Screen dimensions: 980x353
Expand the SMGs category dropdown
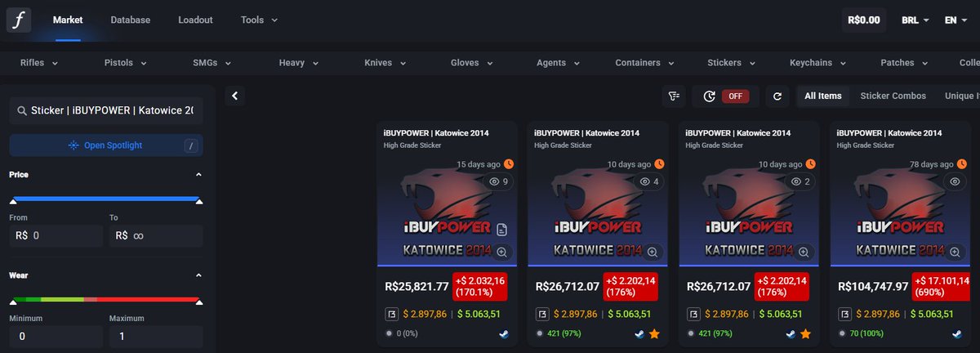(212, 62)
